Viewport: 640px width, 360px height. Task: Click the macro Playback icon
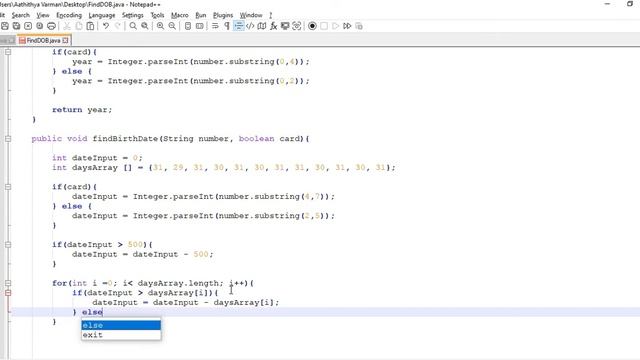pyautogui.click(x=336, y=26)
